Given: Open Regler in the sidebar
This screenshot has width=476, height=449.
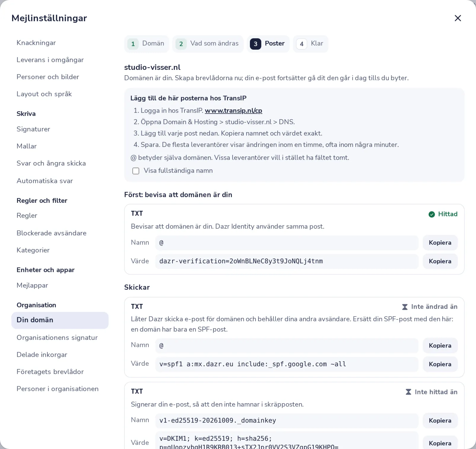Looking at the screenshot, I should pyautogui.click(x=60, y=216).
